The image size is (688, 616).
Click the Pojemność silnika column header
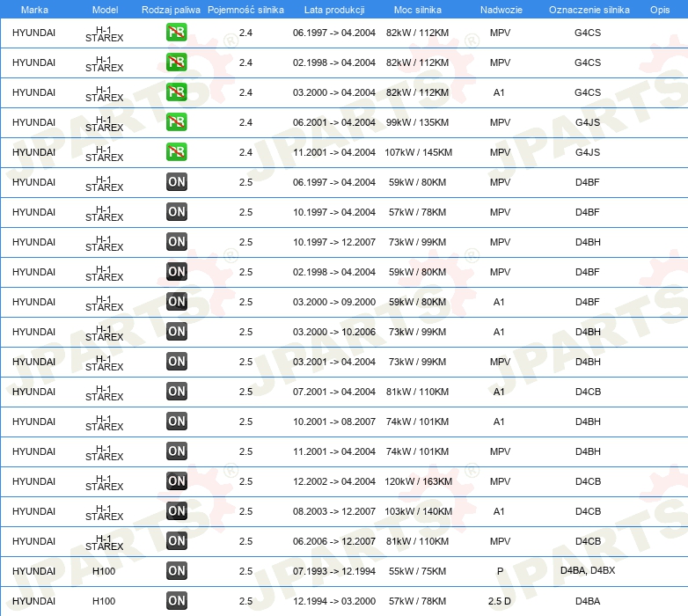[245, 10]
